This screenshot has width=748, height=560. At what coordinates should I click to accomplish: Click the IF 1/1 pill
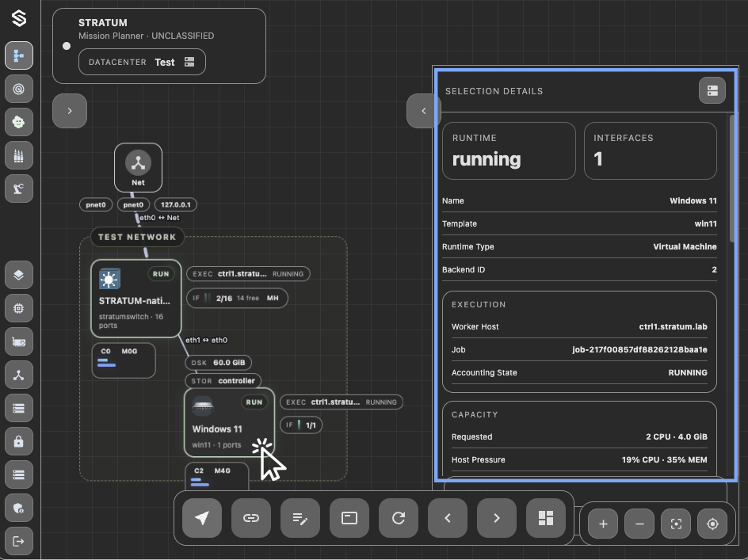[301, 425]
